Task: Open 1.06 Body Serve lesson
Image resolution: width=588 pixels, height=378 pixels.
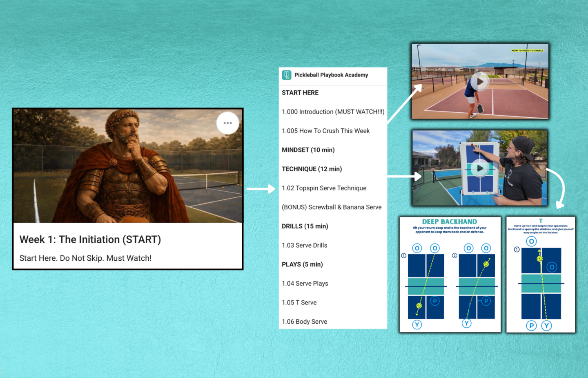Action: click(304, 322)
